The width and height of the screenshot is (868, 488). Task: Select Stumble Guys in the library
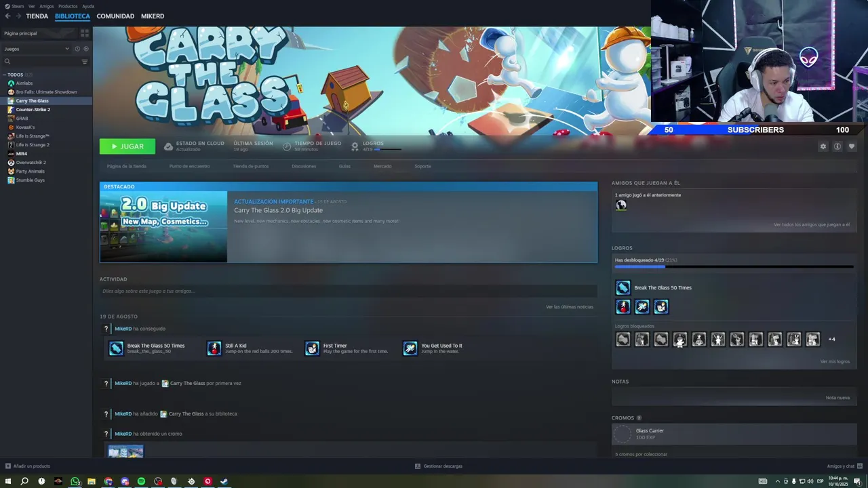[30, 180]
